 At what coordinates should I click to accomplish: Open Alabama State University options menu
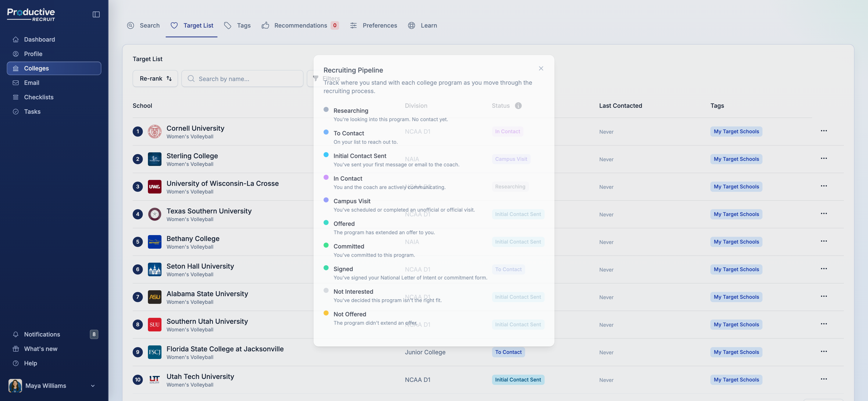click(x=823, y=296)
